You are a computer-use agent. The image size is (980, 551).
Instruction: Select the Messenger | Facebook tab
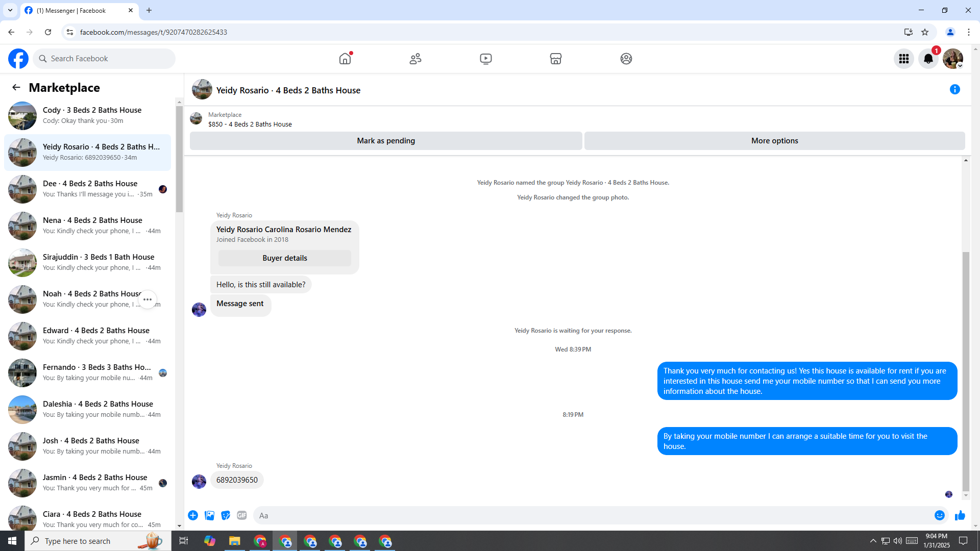pos(79,10)
